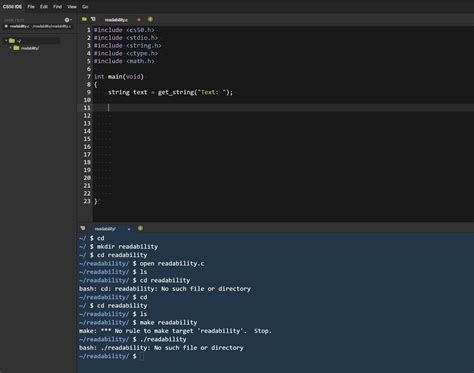This screenshot has width=474, height=373.
Task: Click the 'No rule to make target' error line
Action: coord(175,331)
